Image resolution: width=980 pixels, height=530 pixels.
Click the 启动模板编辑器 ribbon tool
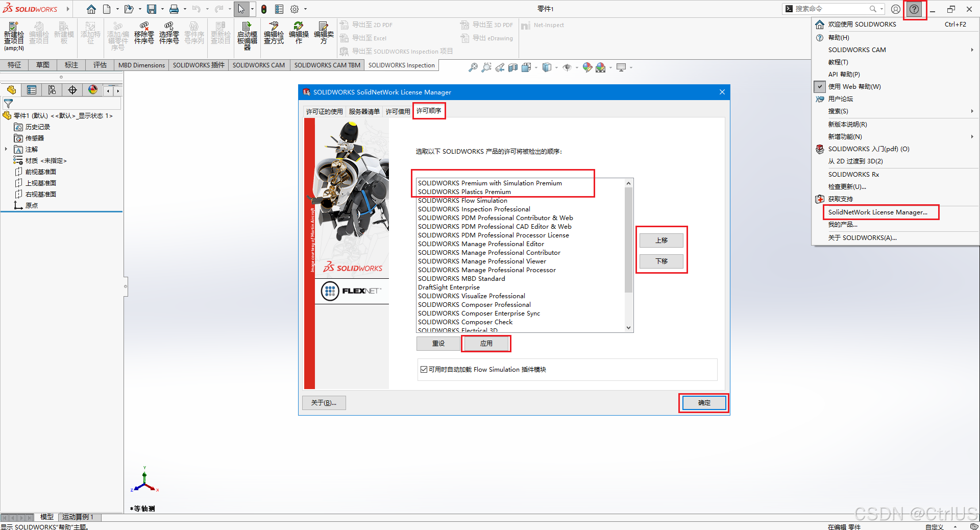tap(247, 36)
